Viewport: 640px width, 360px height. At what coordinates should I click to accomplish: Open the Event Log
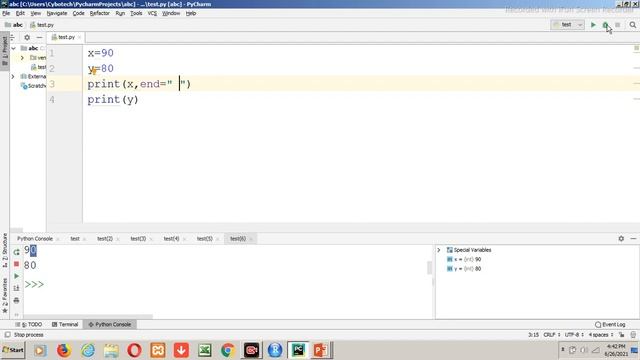[x=610, y=324]
